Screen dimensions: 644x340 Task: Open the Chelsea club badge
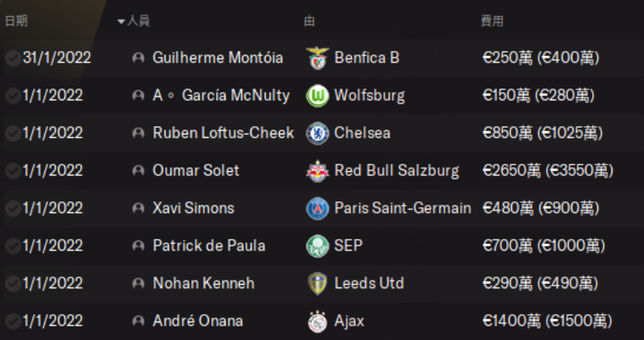coord(317,134)
